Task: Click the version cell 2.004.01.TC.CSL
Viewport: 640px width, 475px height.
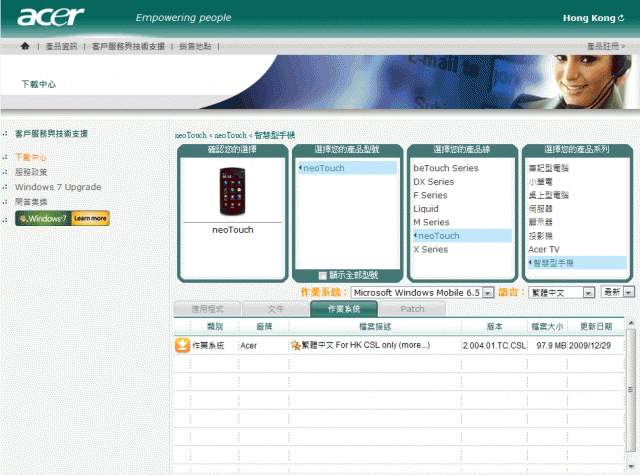Action: 494,345
